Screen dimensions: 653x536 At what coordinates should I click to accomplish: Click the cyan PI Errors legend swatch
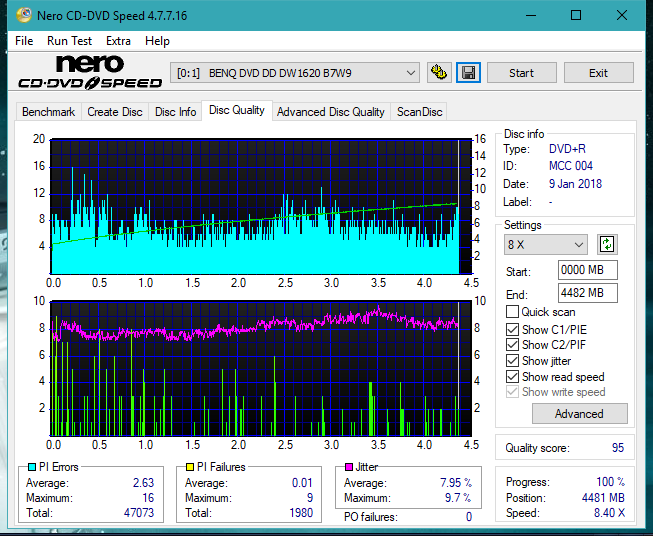point(32,467)
